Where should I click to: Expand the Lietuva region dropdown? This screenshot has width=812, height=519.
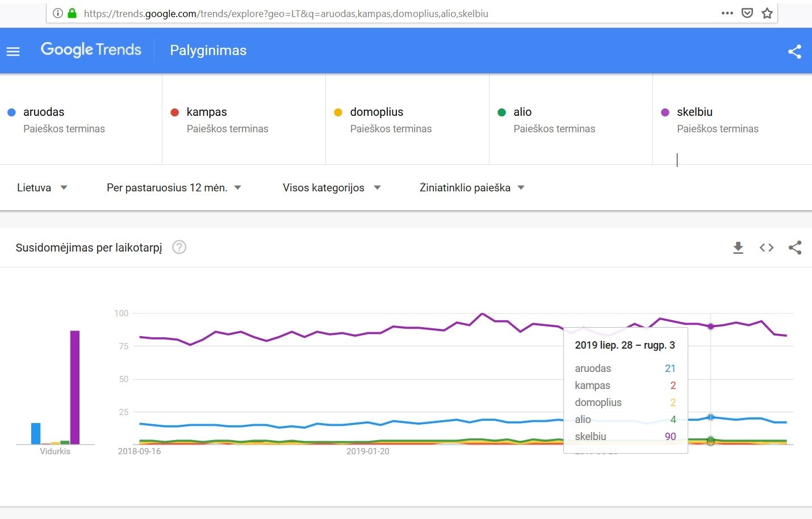click(x=43, y=187)
